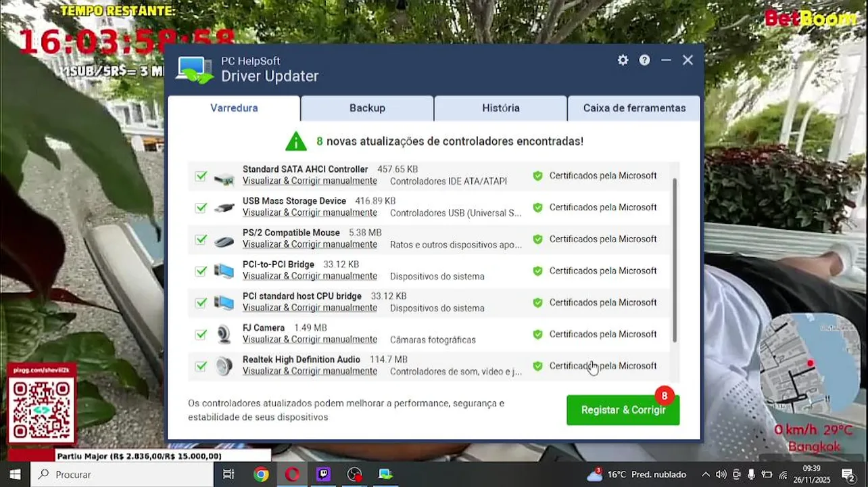Switch to the Varredura tab
The image size is (868, 487).
coord(234,108)
